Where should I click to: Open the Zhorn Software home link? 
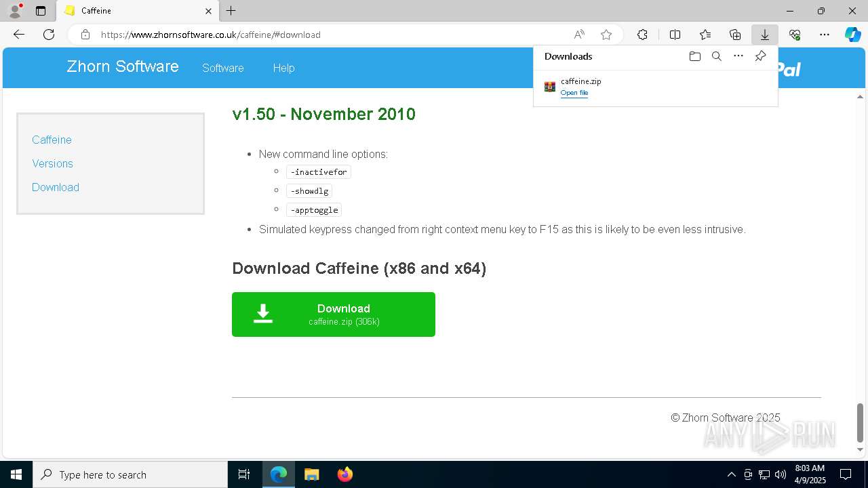pyautogui.click(x=123, y=66)
